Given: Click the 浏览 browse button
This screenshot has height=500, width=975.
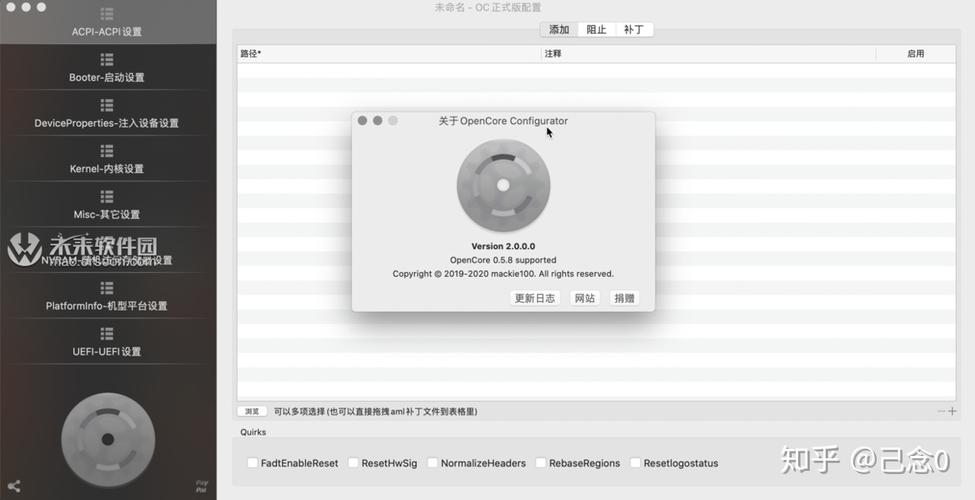Looking at the screenshot, I should (x=252, y=411).
